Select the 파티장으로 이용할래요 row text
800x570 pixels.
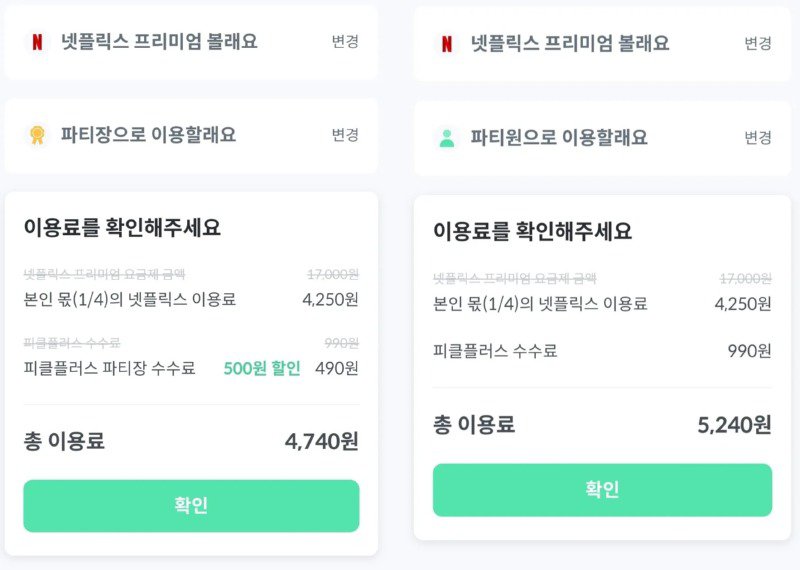coord(148,135)
